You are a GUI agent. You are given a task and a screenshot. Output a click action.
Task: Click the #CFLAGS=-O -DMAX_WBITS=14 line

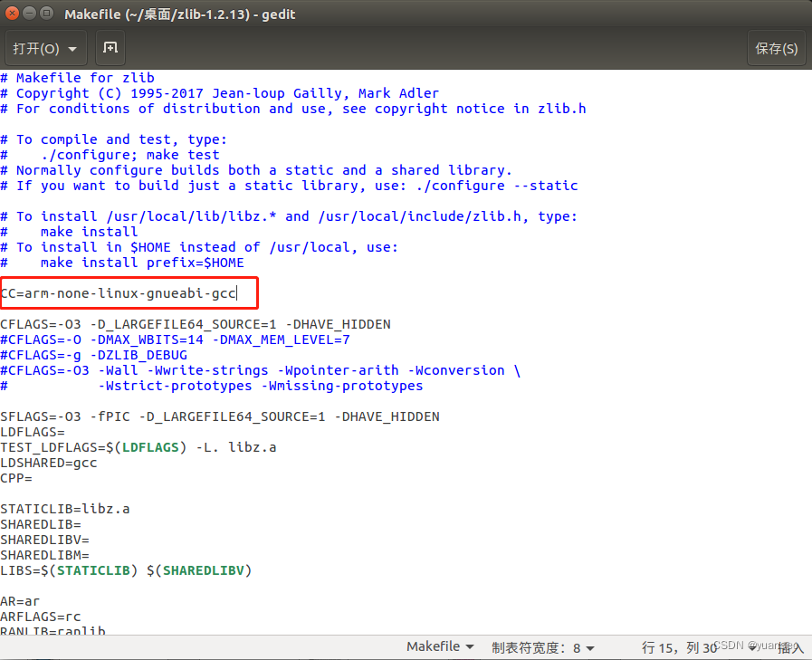pos(175,340)
